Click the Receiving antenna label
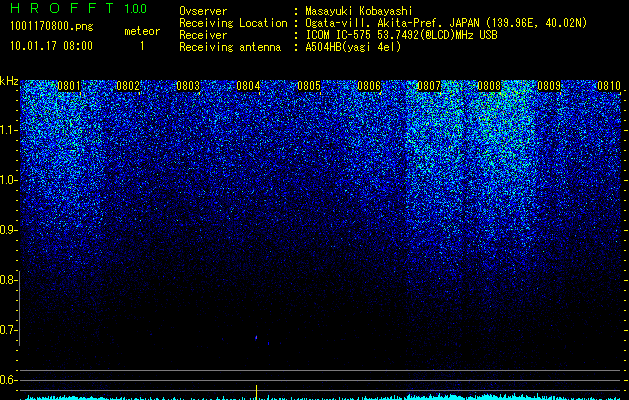This screenshot has height=400, width=629. pyautogui.click(x=230, y=47)
